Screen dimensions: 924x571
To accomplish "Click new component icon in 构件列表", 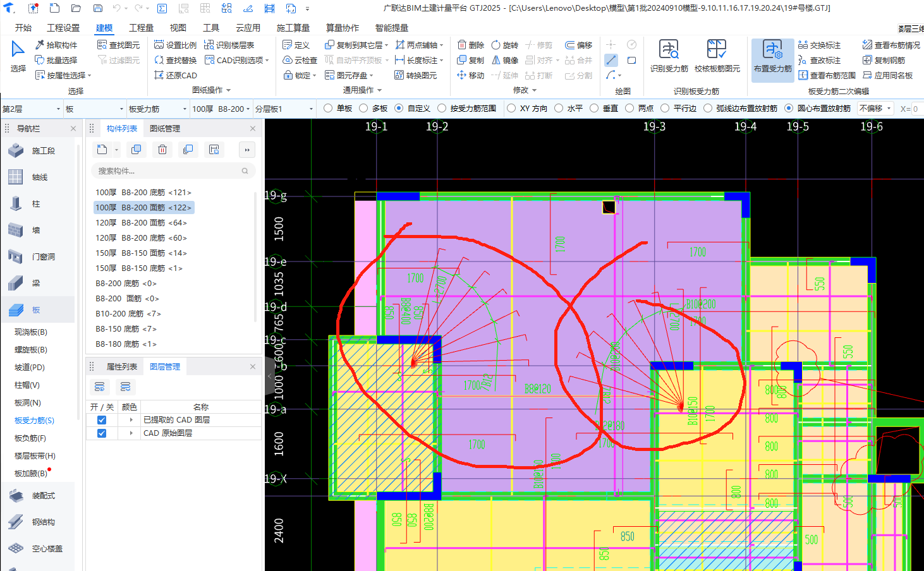I will point(102,150).
